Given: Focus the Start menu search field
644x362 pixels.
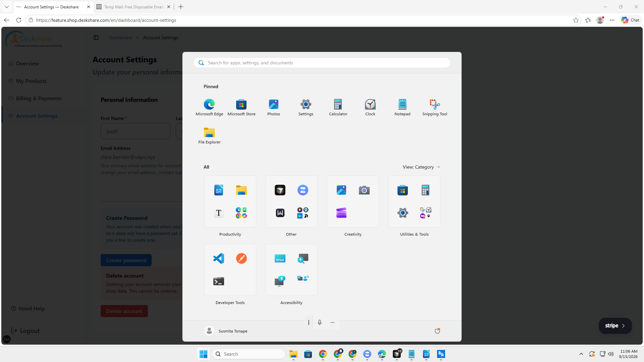Looking at the screenshot, I should tap(322, 63).
